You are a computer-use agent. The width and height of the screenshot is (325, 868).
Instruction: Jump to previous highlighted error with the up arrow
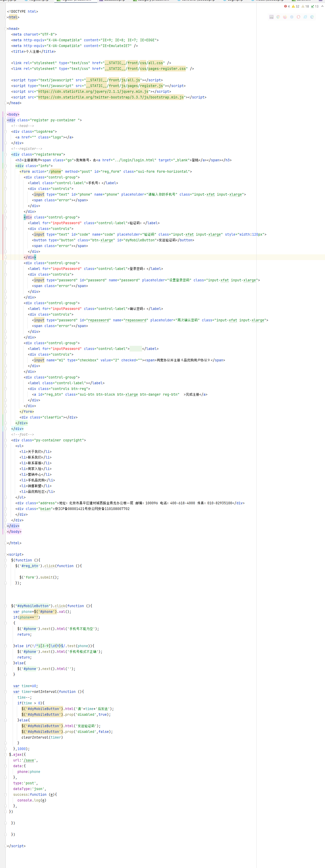click(322, 6)
